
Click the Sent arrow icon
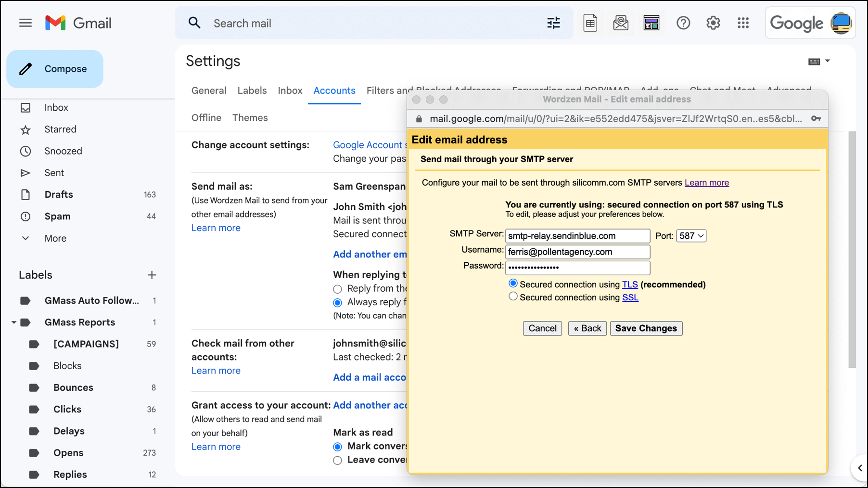click(26, 173)
